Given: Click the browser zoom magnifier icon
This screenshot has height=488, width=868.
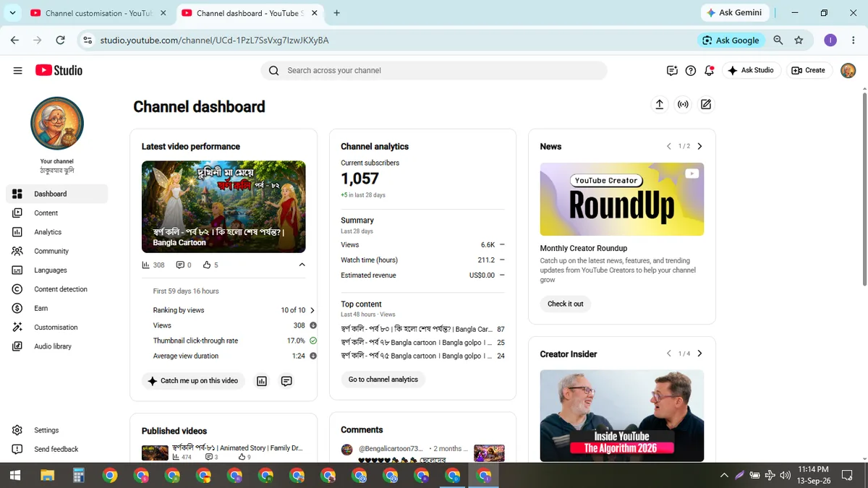Looking at the screenshot, I should (x=778, y=40).
